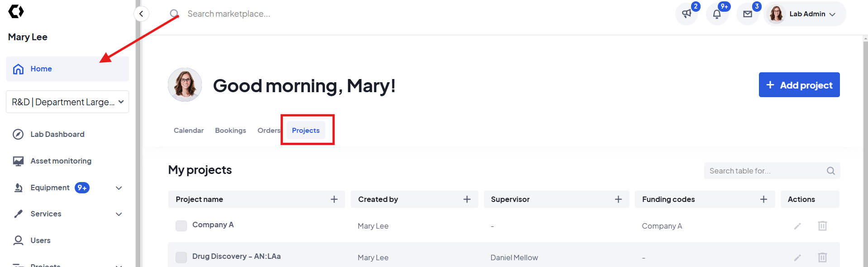
Task: Tick the Drug Discovery project checkbox
Action: (x=181, y=258)
